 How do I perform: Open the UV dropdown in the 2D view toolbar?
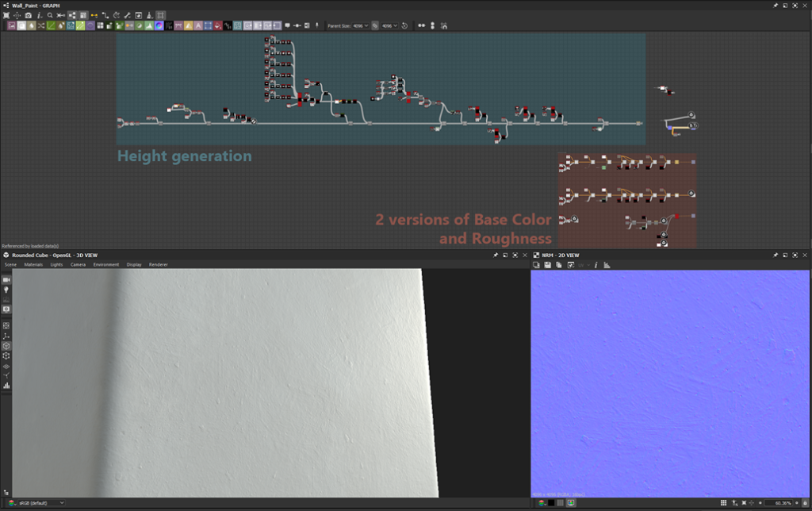coord(584,266)
